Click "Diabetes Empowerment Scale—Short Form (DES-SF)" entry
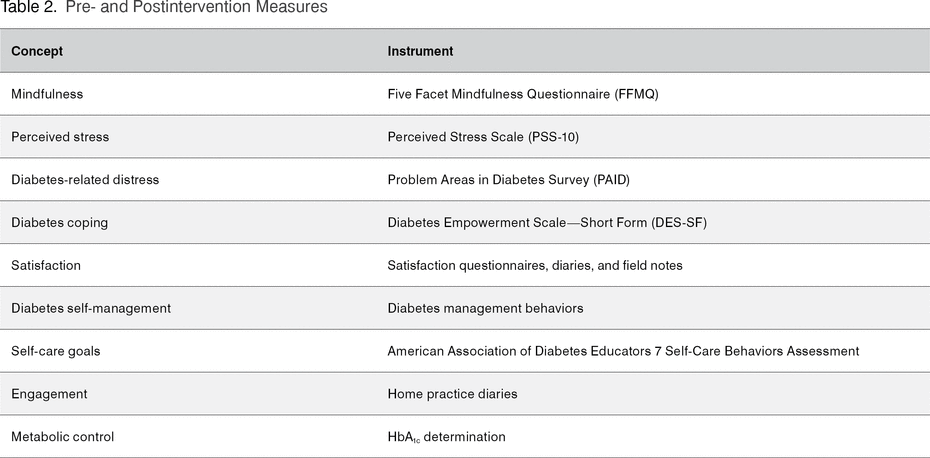The image size is (930, 458). [x=547, y=223]
